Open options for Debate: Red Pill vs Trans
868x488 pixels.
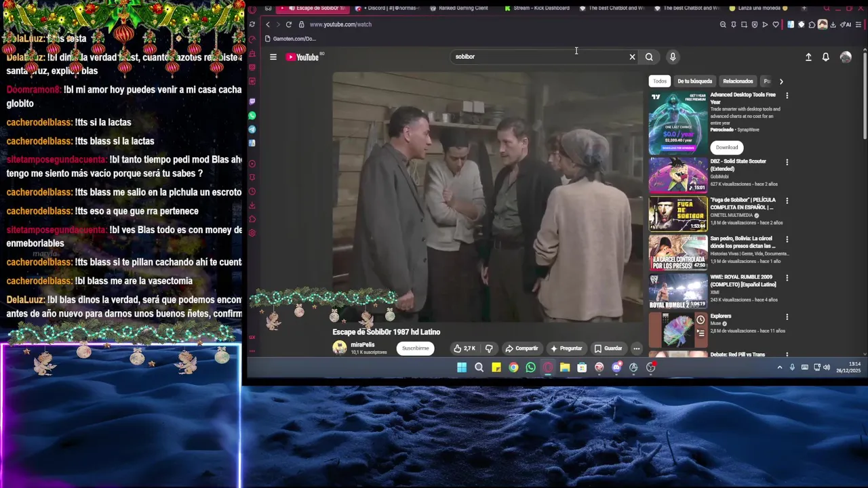787,354
